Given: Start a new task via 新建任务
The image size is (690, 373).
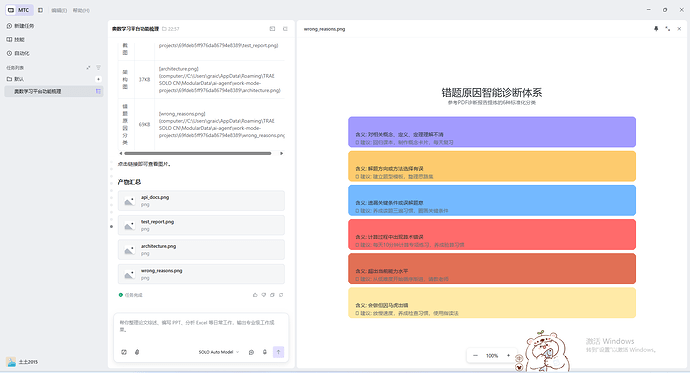Looking at the screenshot, I should point(20,26).
